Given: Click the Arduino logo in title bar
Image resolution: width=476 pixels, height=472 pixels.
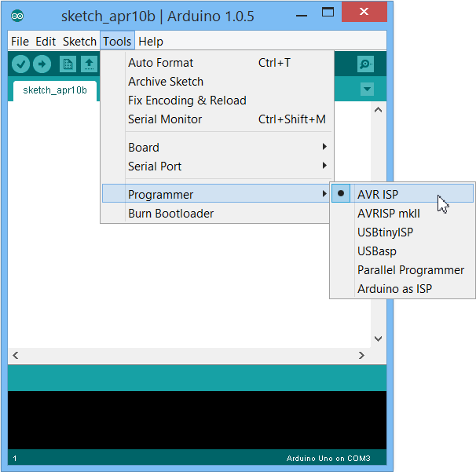Looking at the screenshot, I should point(17,16).
